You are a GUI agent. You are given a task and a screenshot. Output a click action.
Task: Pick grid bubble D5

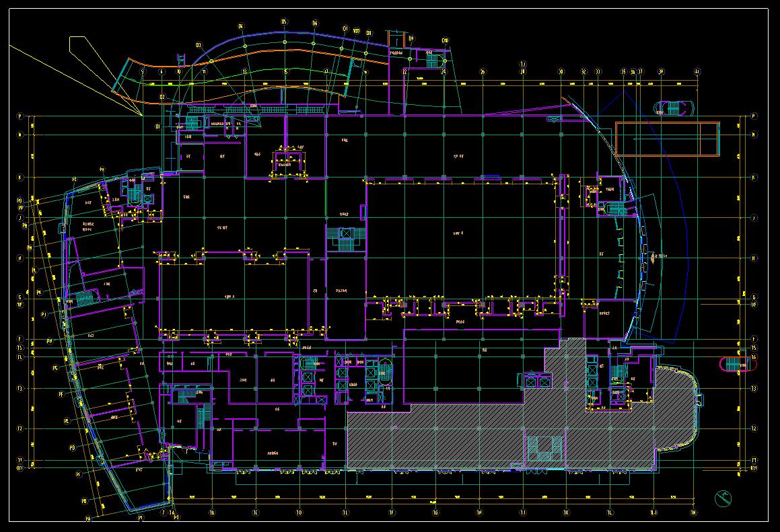point(284,22)
